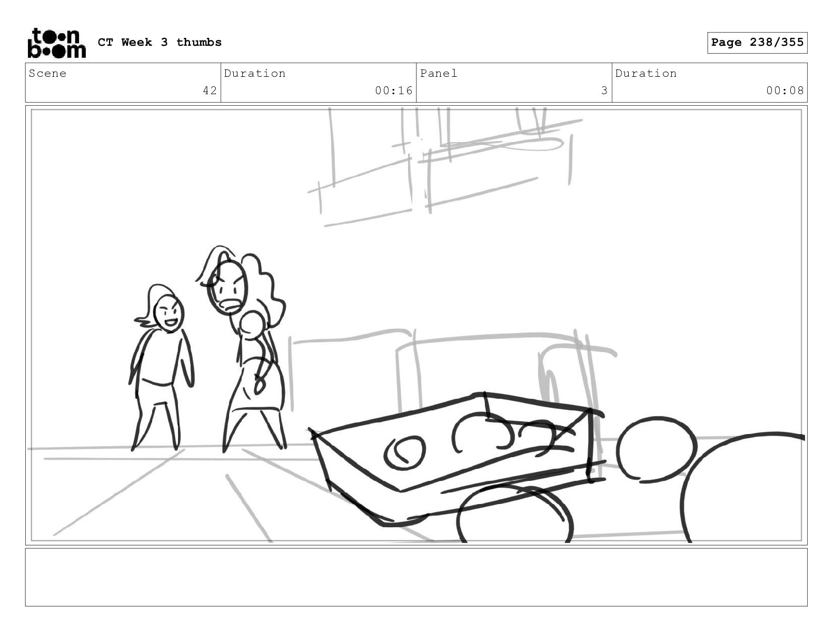Click the 'Panel' header label
This screenshot has height=644, width=834.
click(439, 74)
